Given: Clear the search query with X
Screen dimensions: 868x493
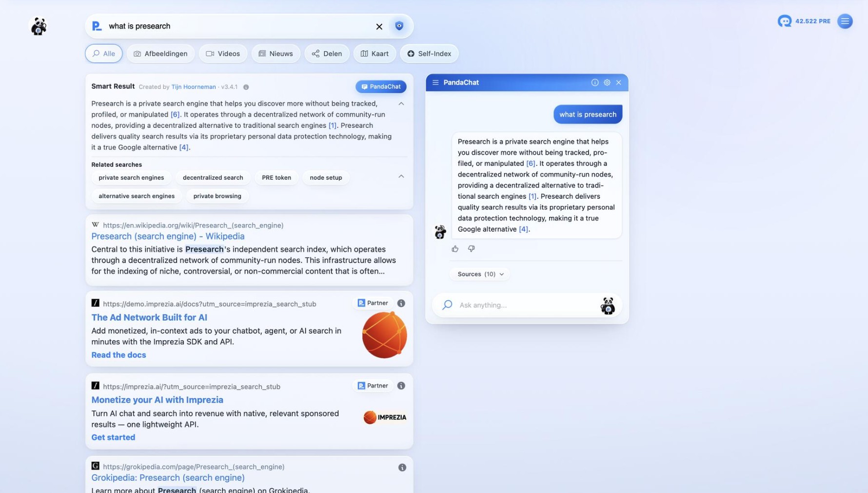Looking at the screenshot, I should 379,26.
